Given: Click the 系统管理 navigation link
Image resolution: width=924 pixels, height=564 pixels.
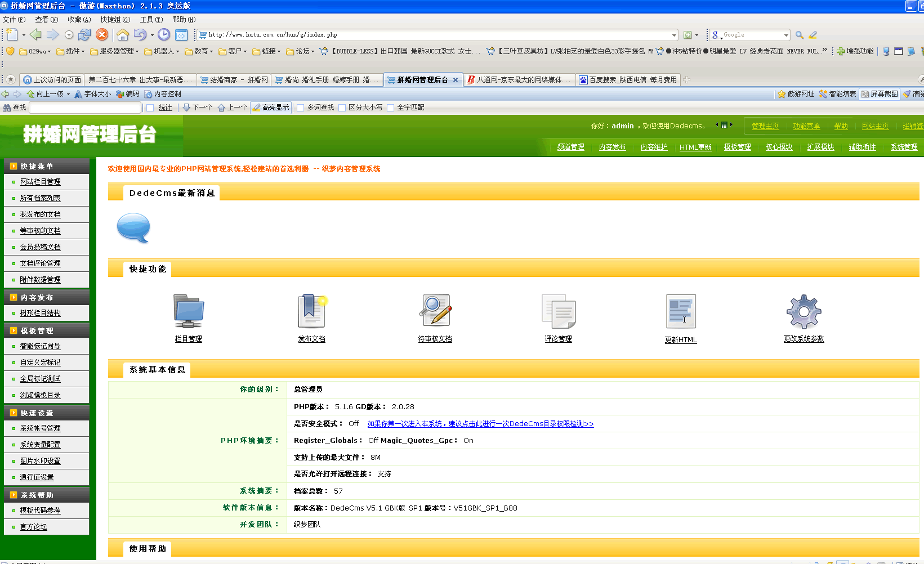Looking at the screenshot, I should click(904, 147).
